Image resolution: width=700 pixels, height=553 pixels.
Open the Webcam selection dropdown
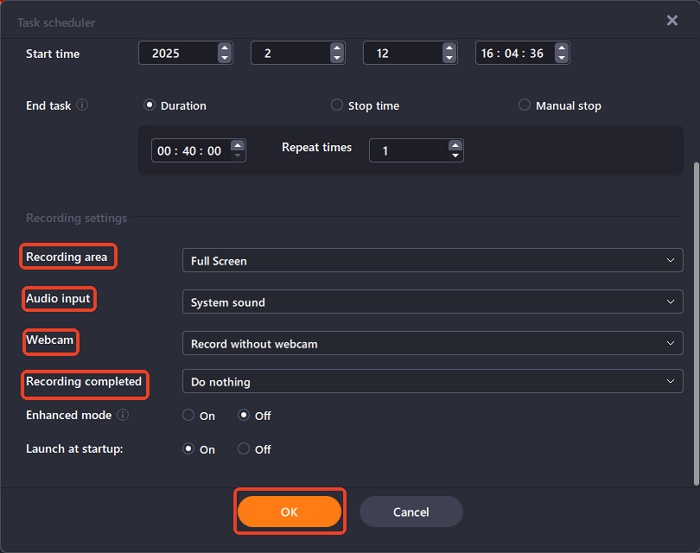click(432, 344)
